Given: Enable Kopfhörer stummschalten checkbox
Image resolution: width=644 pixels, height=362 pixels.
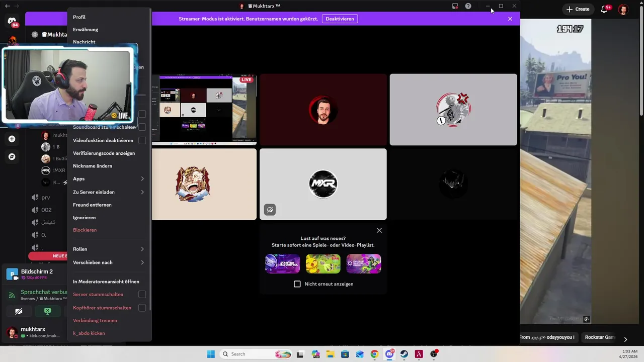Looking at the screenshot, I should (142, 307).
